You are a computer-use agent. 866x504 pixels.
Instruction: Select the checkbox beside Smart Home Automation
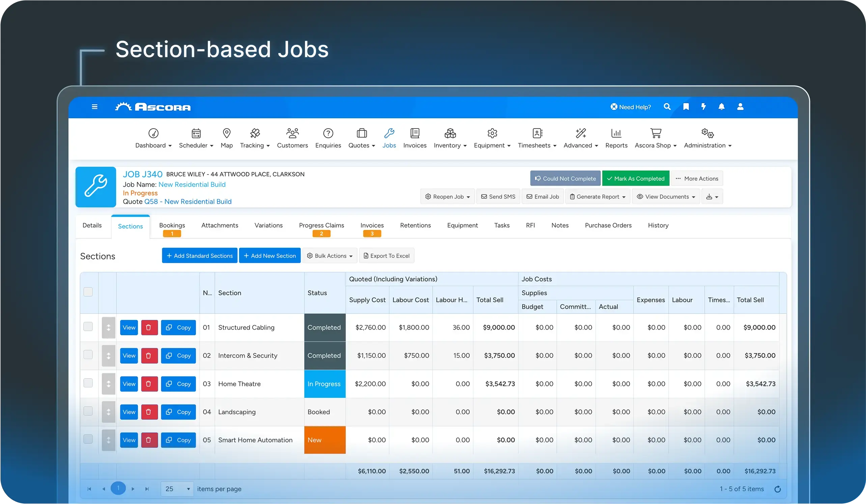pos(88,440)
